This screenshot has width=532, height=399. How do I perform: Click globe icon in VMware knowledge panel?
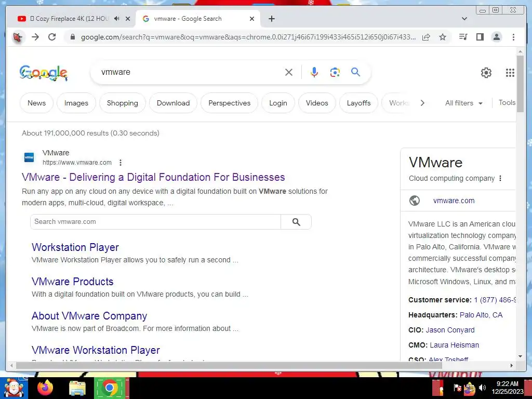[x=414, y=201]
